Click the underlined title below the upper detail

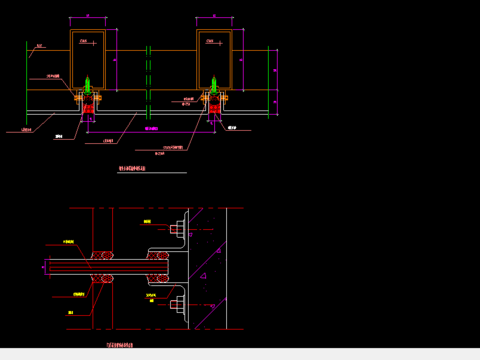(x=132, y=168)
